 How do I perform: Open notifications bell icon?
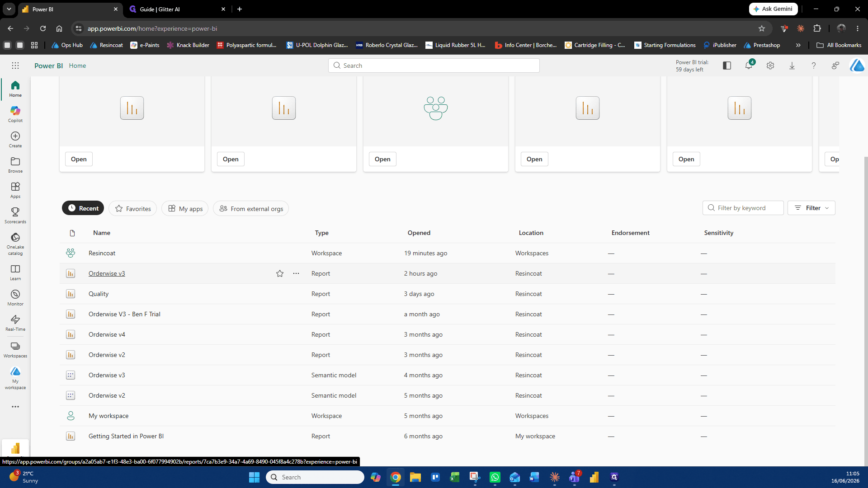coord(749,66)
